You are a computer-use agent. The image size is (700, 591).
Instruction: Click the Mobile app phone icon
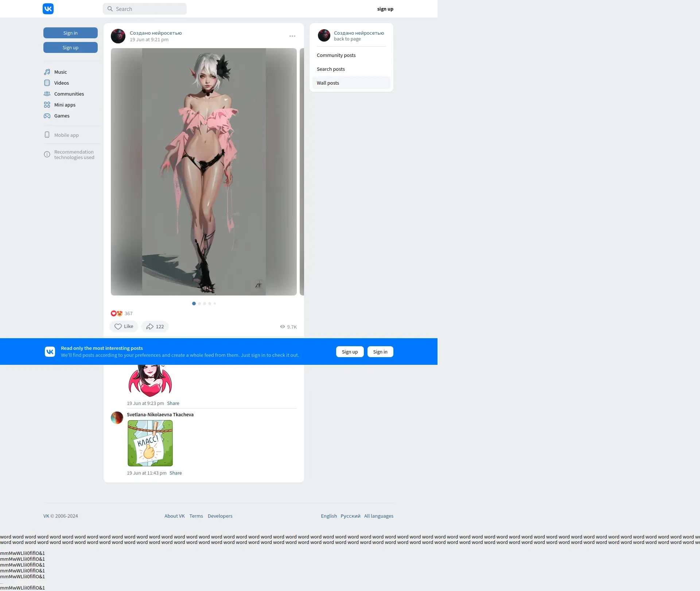[47, 135]
